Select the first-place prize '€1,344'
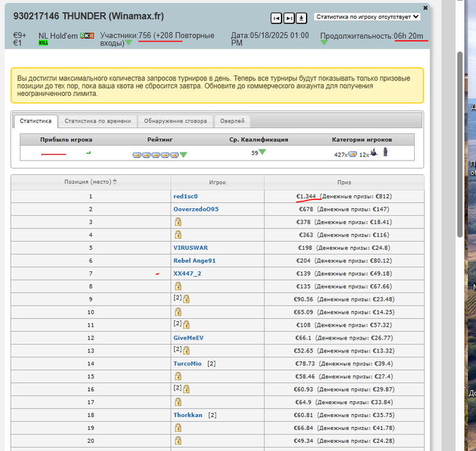This screenshot has height=451, width=476. pos(306,196)
